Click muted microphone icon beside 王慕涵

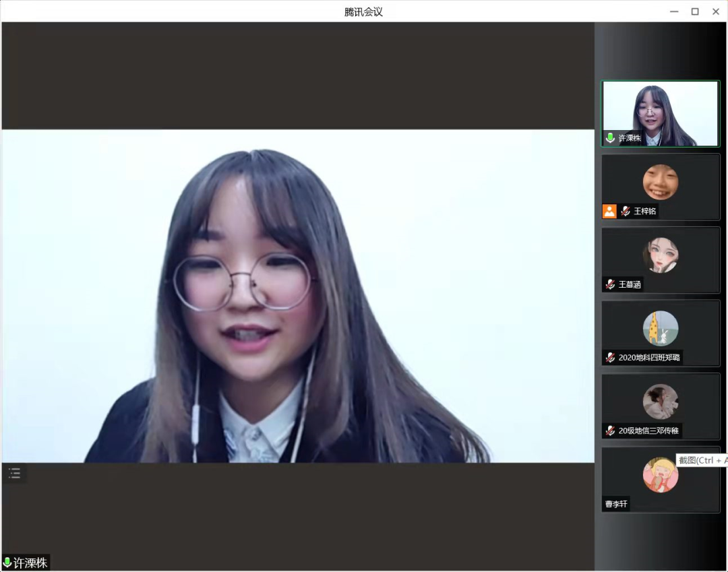(610, 284)
